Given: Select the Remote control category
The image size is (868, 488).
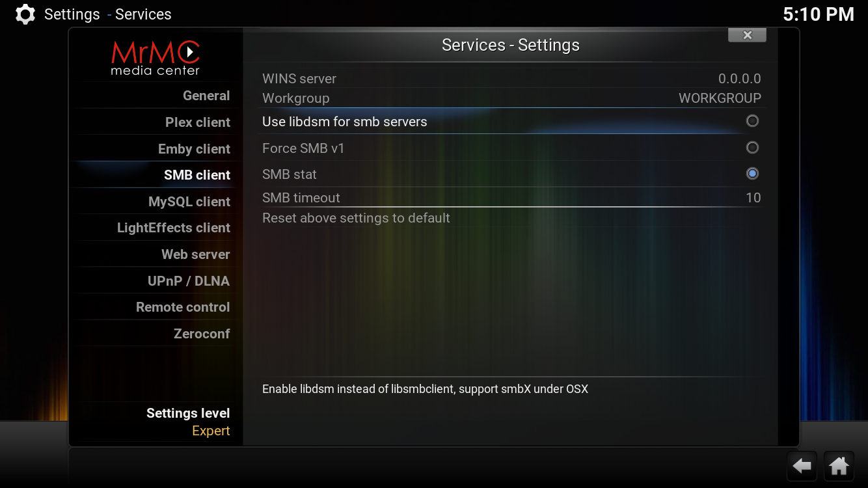Looking at the screenshot, I should point(183,307).
